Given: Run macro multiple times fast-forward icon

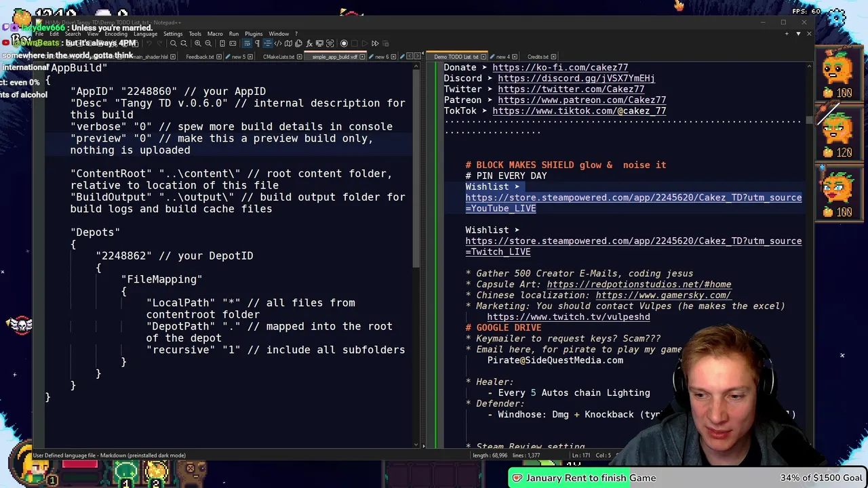Looking at the screenshot, I should [x=375, y=43].
